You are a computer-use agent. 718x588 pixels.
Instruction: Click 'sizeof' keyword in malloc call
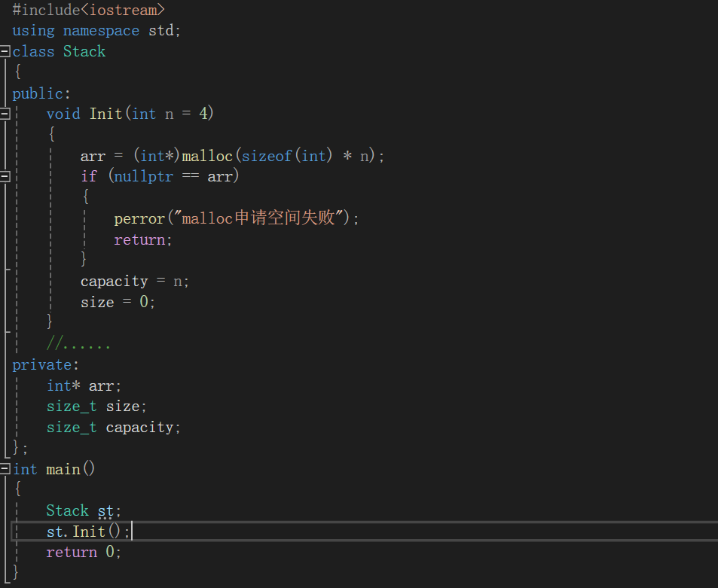pos(267,156)
